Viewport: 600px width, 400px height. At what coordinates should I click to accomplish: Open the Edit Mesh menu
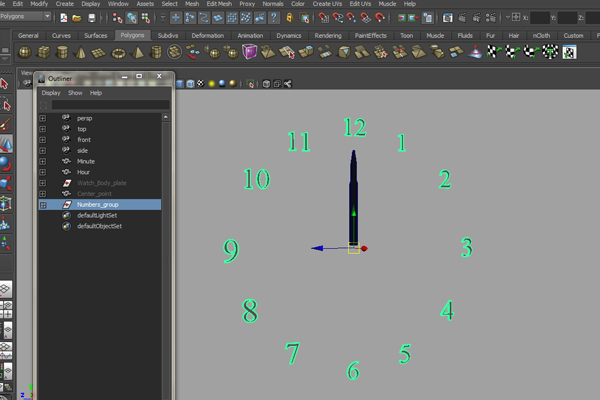pyautogui.click(x=219, y=4)
